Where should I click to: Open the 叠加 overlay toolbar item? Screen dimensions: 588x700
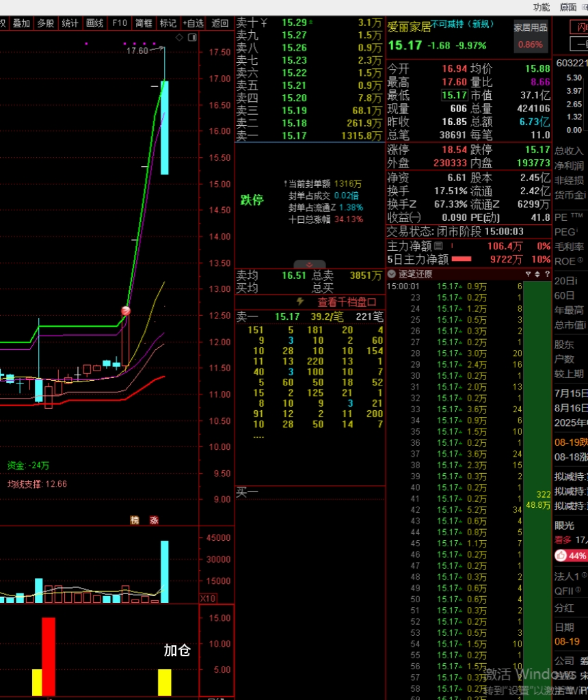(21, 23)
